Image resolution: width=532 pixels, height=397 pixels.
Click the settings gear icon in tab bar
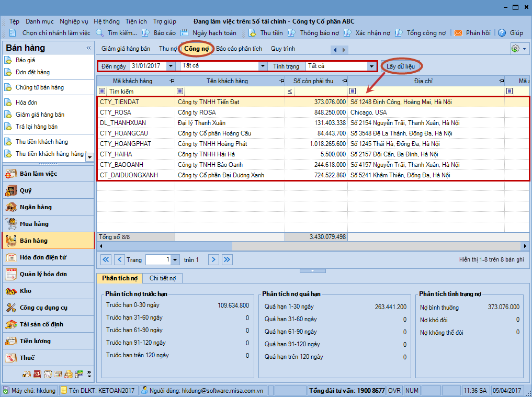515,49
